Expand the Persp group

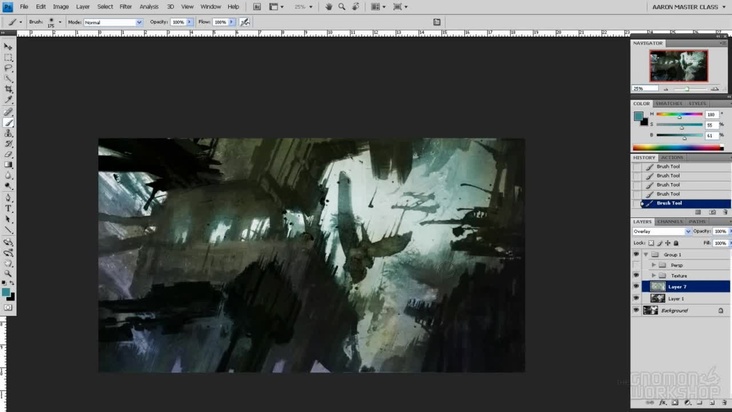[x=654, y=265]
